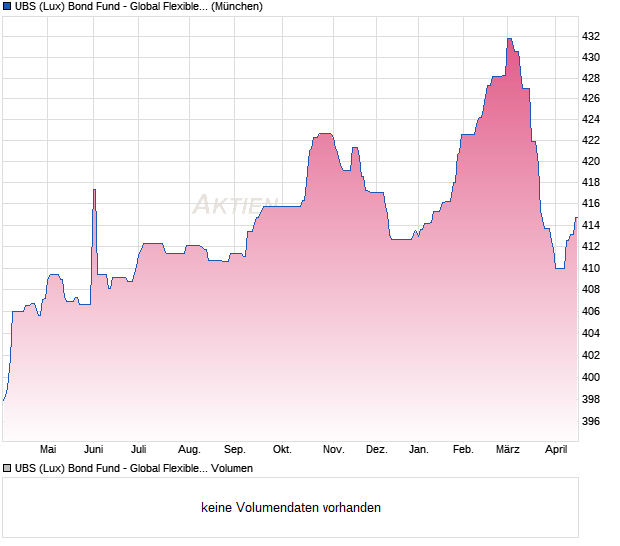Click the blue legend square beside the fund title
This screenshot has height=546, width=620.
coord(7,7)
